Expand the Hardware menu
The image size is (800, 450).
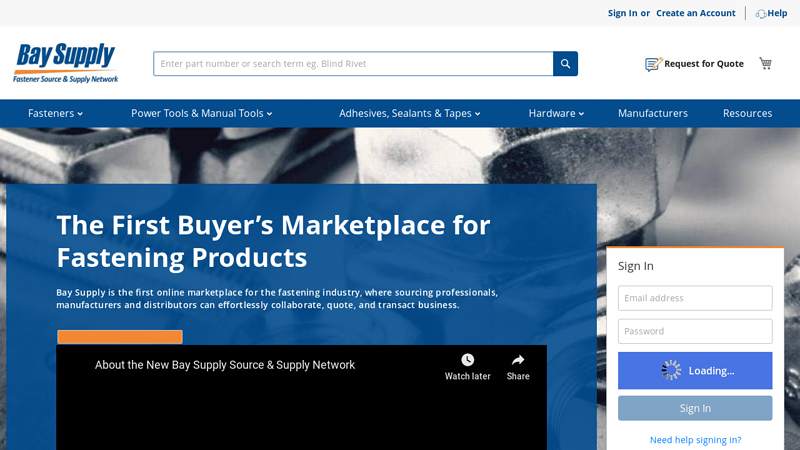coord(556,113)
